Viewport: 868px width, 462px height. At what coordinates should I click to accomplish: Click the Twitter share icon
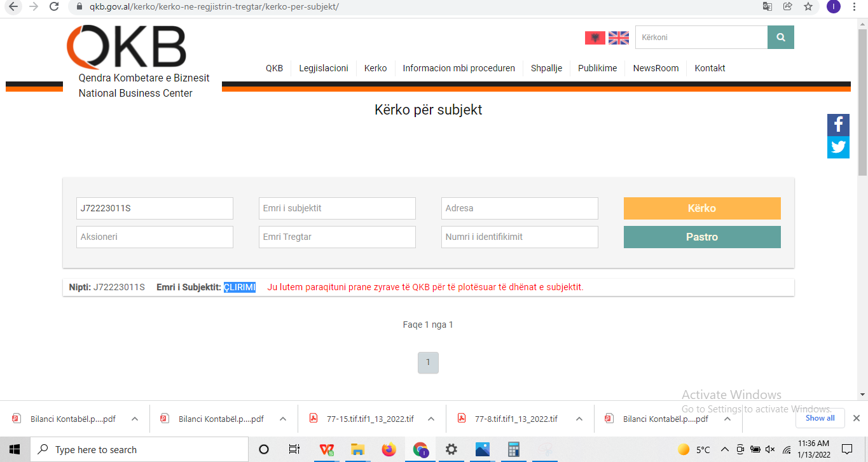[x=838, y=148]
